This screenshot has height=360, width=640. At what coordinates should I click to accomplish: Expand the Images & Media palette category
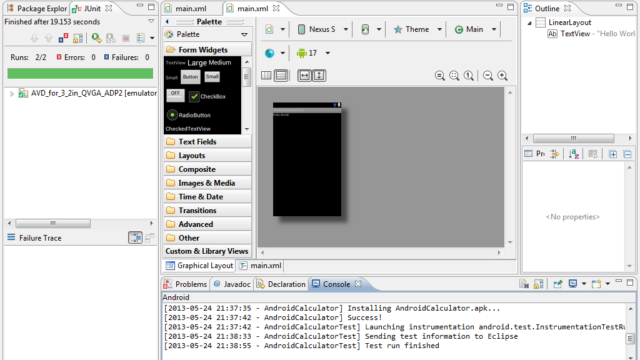pos(207,183)
